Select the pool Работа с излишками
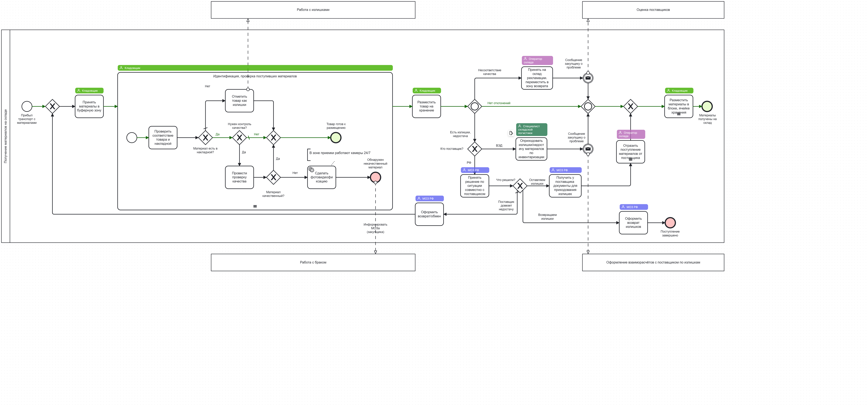This screenshot has width=868, height=406. [313, 10]
